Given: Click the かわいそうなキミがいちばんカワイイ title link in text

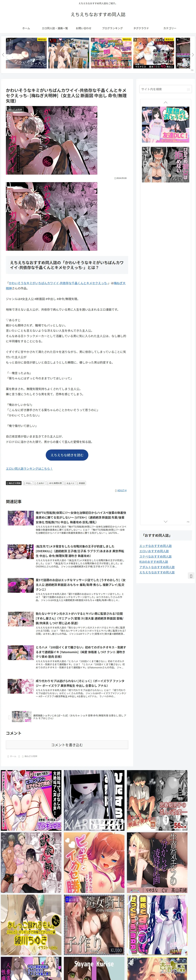Looking at the screenshot, I should [59, 283].
